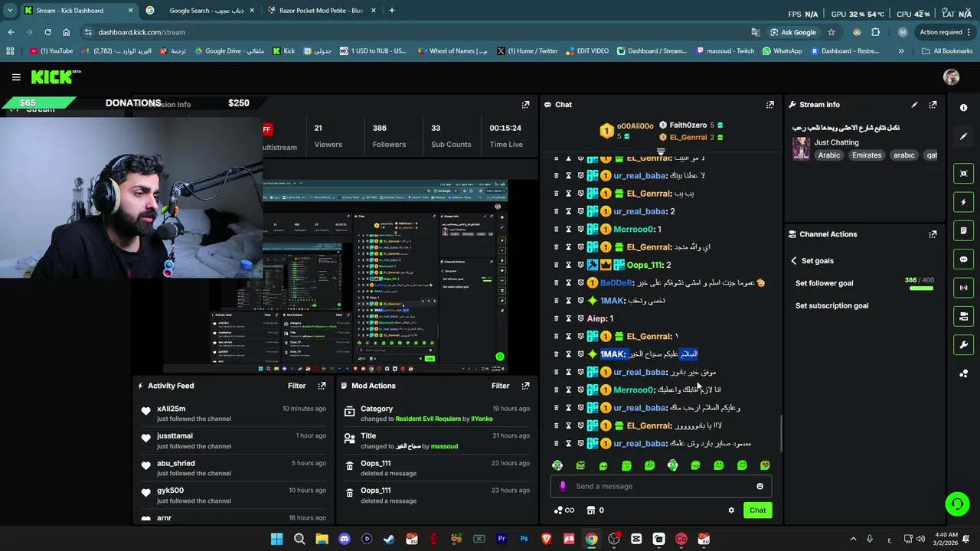
Task: Click the Just Chatting category thumbnail
Action: (x=801, y=148)
